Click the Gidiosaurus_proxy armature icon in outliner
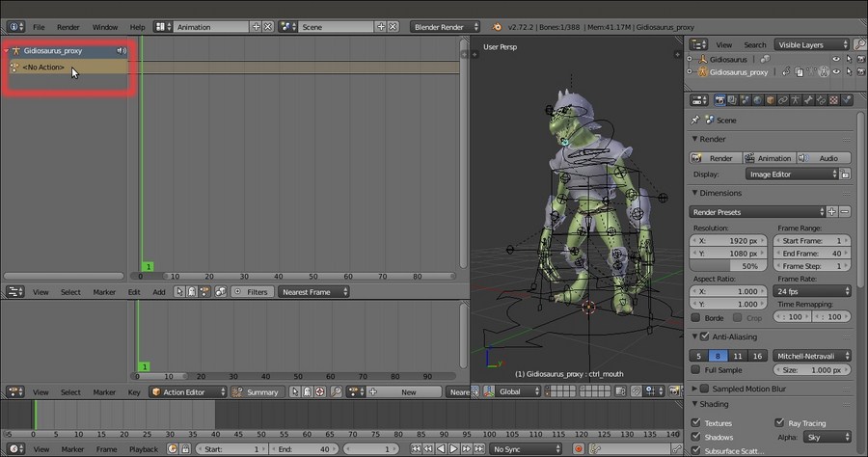868x457 pixels. (702, 72)
